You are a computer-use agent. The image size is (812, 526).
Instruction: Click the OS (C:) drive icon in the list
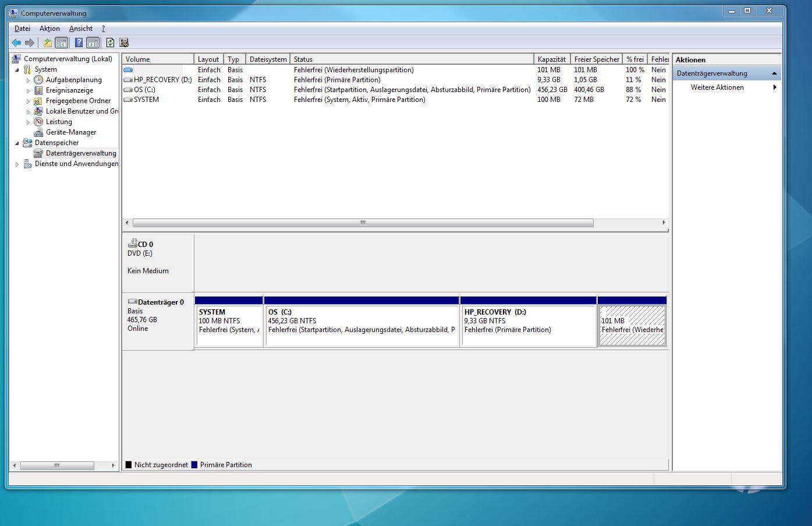point(128,90)
